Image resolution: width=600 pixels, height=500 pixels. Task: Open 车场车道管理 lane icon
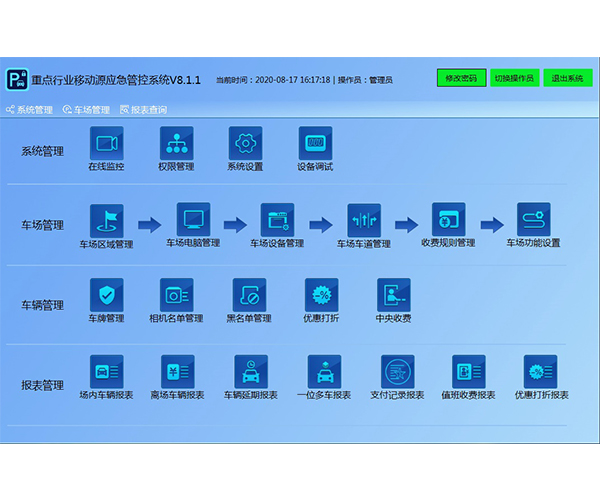click(x=364, y=219)
